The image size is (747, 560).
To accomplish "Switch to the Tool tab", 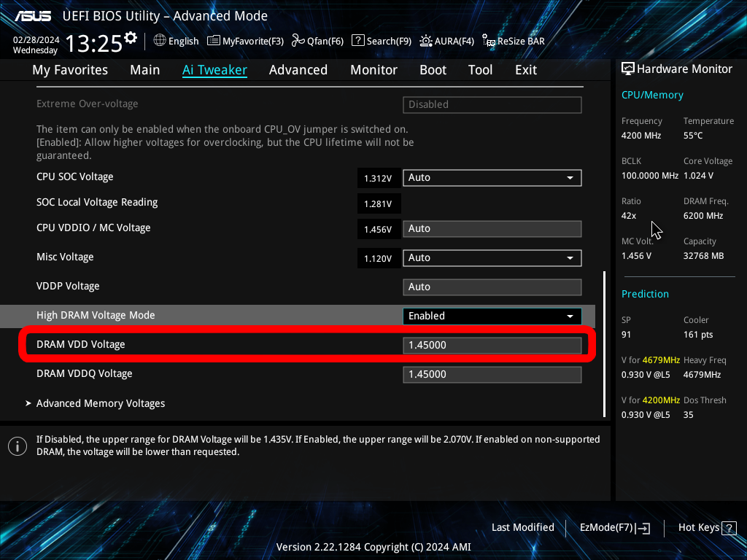I will point(480,70).
